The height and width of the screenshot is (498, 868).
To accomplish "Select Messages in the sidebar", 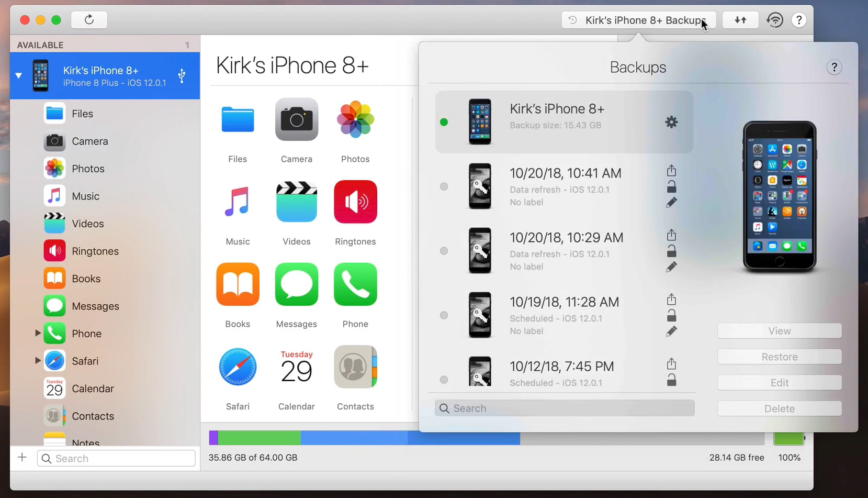I will pyautogui.click(x=105, y=306).
